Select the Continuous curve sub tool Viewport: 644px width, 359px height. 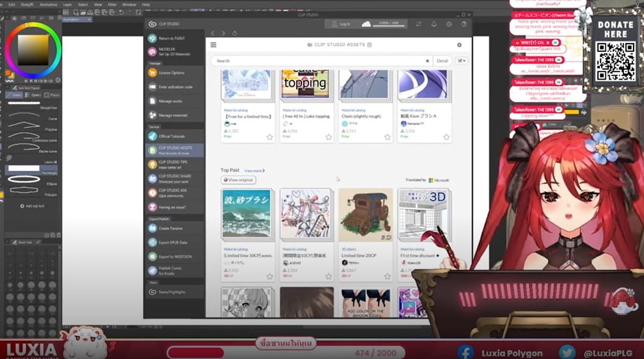(32, 137)
